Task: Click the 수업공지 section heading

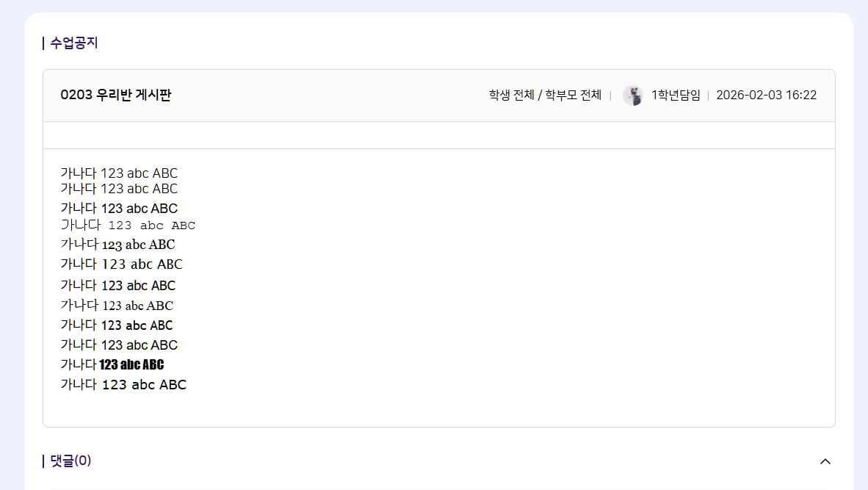Action: (73, 43)
